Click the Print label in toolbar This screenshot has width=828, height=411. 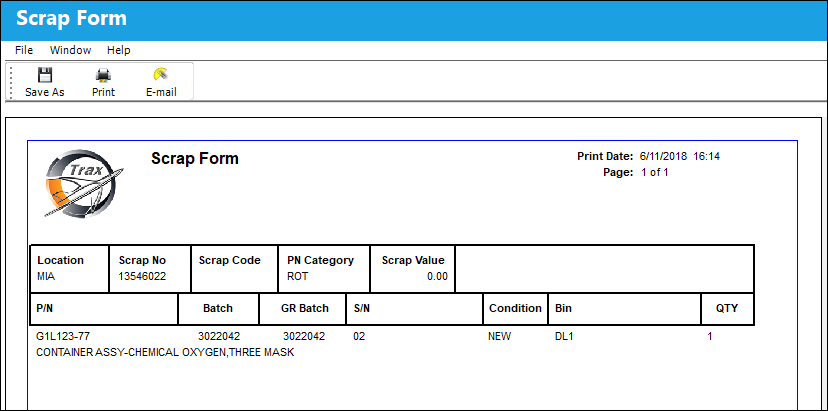(x=103, y=92)
